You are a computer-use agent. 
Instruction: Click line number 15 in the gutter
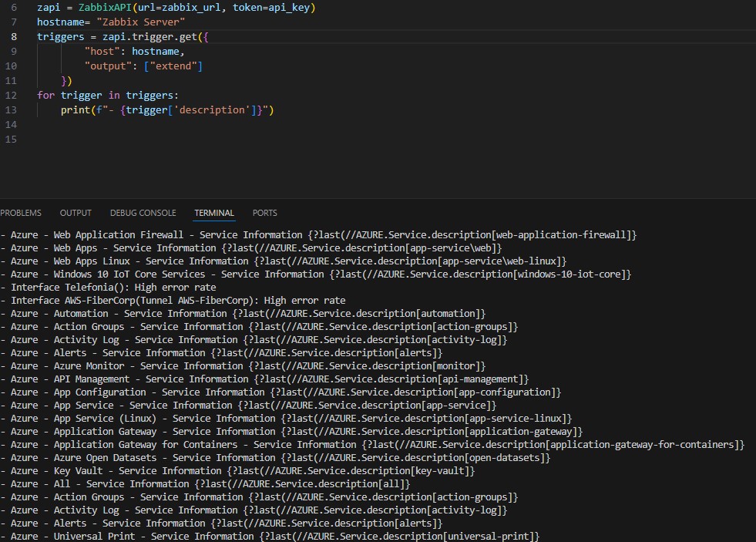tap(11, 140)
